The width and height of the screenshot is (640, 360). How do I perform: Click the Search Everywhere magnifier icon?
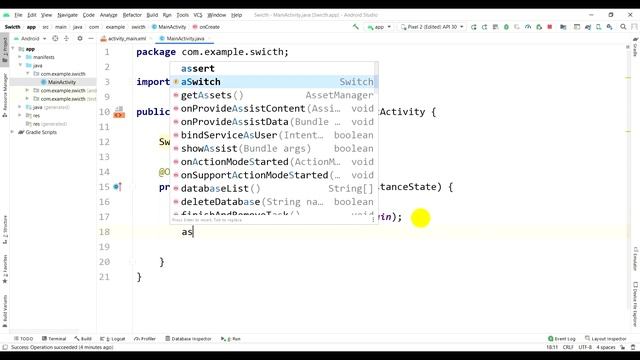coord(623,27)
